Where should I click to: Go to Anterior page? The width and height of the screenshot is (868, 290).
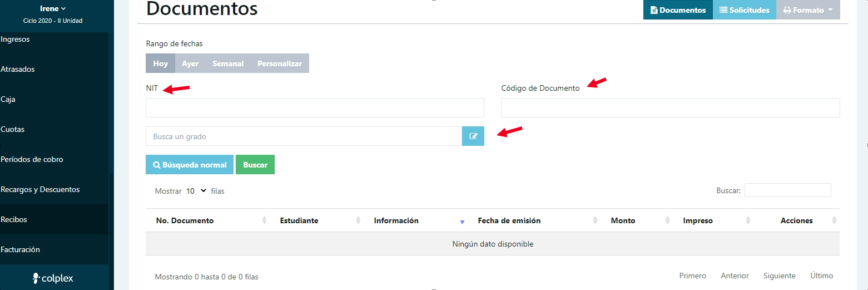(x=735, y=276)
